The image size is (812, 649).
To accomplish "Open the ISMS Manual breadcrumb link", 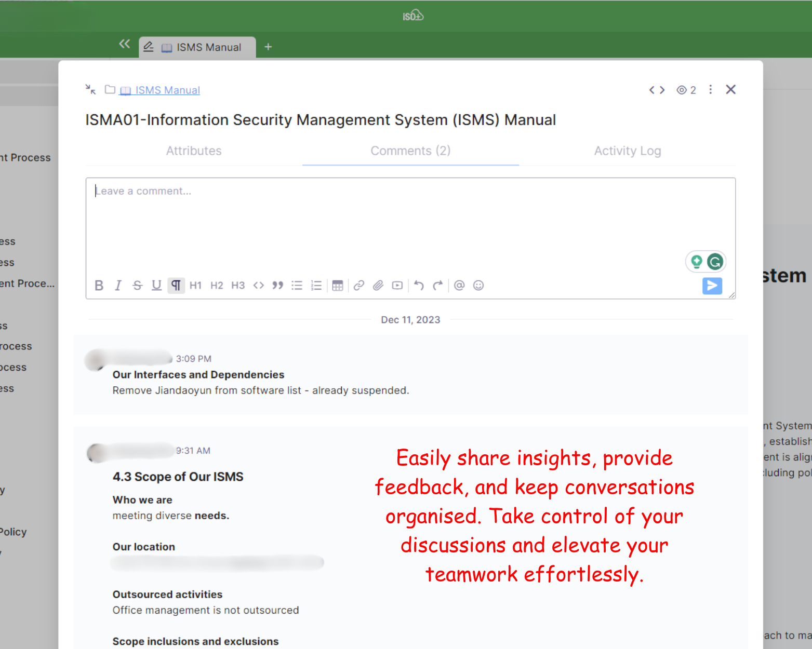I will coord(167,90).
